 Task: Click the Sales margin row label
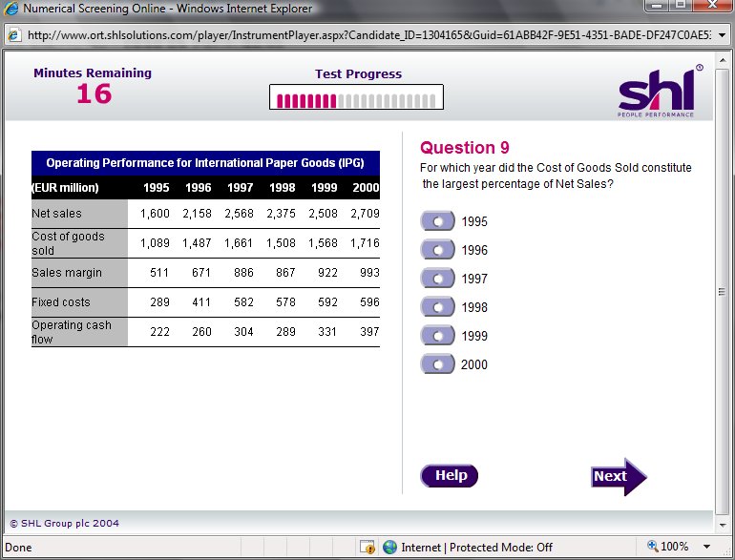pos(67,273)
